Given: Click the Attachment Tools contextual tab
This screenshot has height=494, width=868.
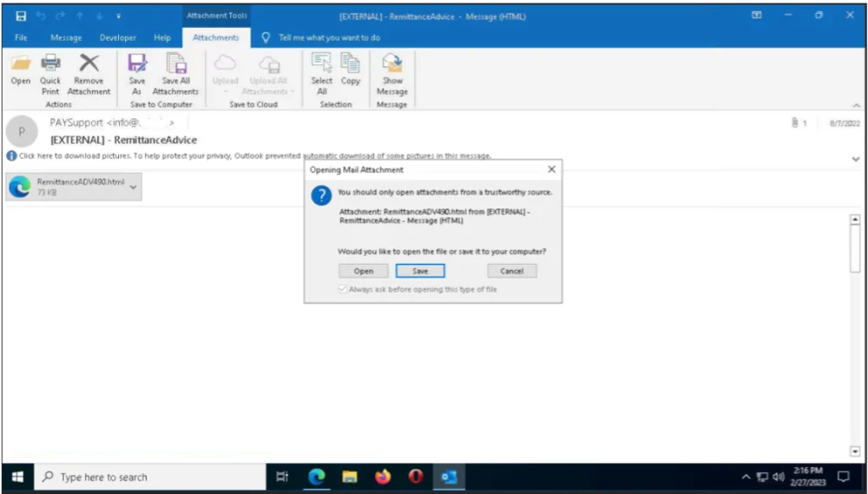Looking at the screenshot, I should tap(216, 16).
